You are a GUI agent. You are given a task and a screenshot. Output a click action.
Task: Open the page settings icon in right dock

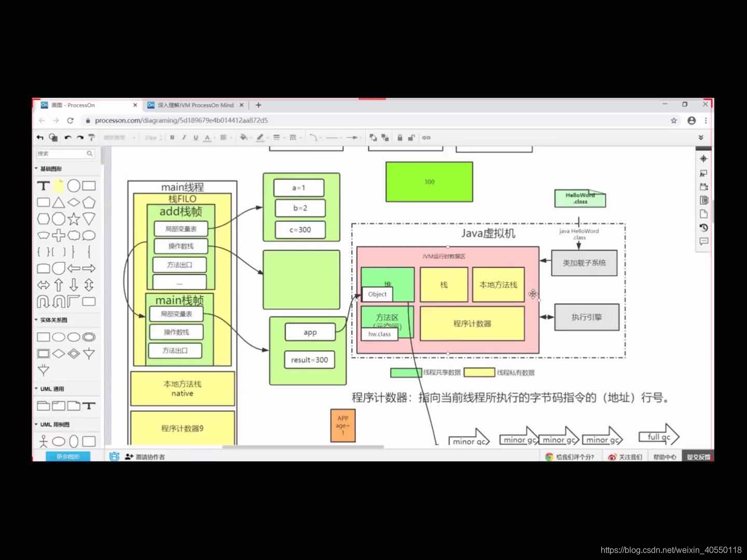click(x=703, y=214)
